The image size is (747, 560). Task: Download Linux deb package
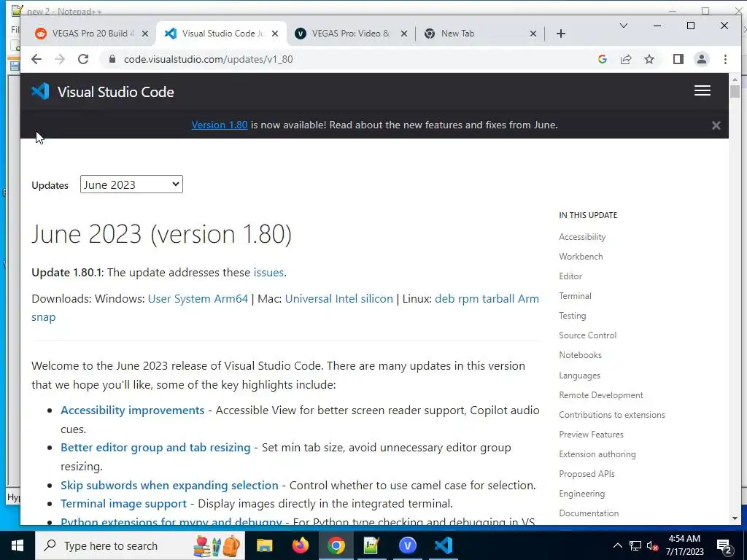[445, 298]
